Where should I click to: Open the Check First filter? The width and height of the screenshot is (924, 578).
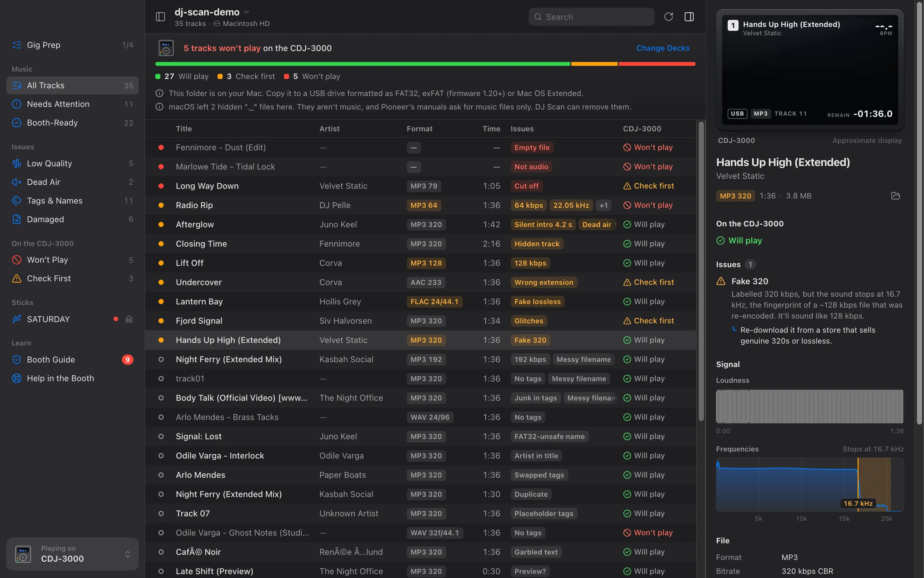tap(73, 279)
